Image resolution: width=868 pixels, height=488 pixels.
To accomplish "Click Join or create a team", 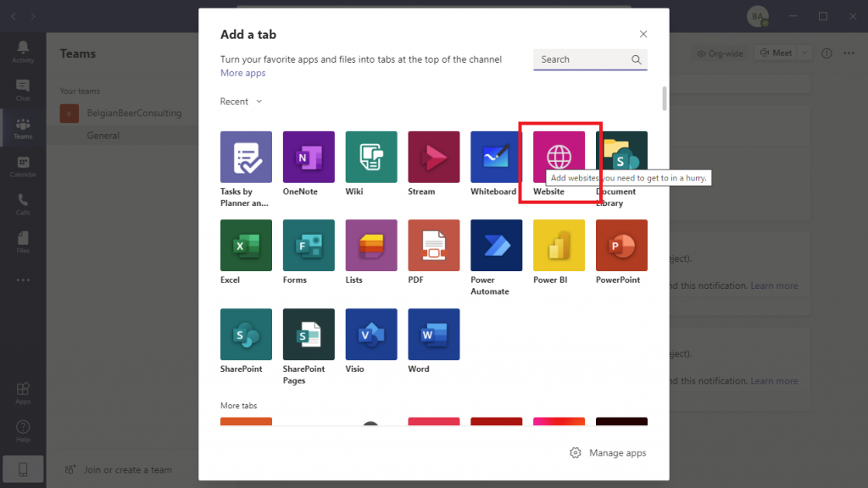I will tap(119, 469).
